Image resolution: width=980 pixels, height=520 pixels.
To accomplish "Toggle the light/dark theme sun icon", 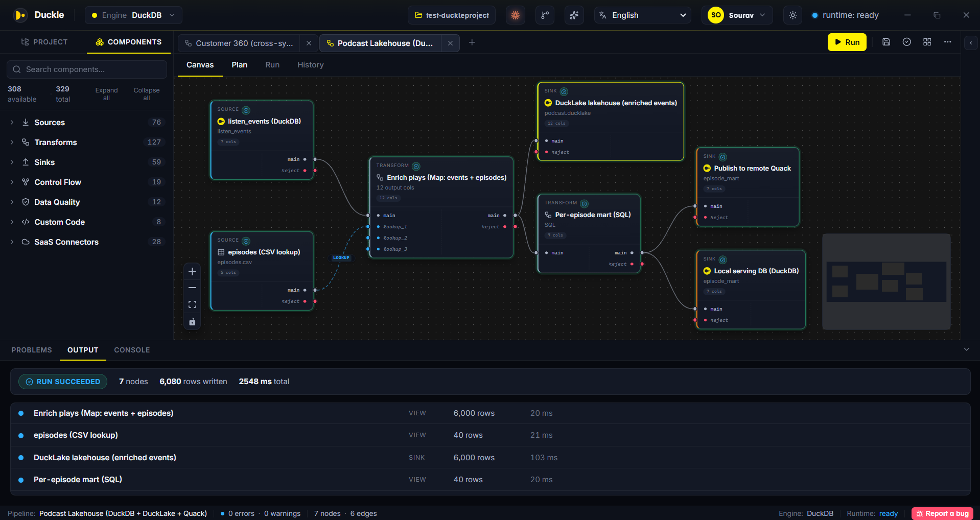I will pos(792,15).
